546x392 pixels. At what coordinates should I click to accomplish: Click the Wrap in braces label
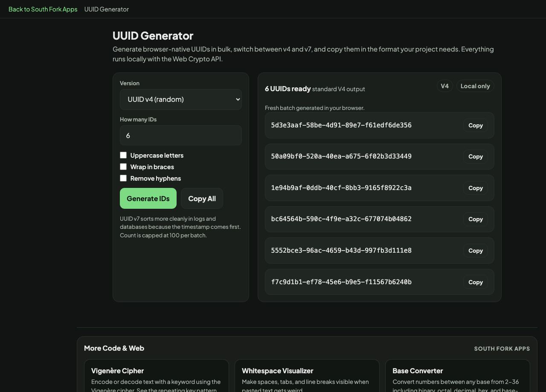pos(152,167)
